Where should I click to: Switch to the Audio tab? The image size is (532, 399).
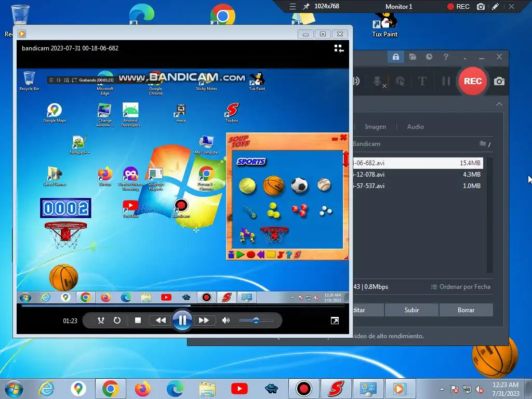[x=415, y=127]
